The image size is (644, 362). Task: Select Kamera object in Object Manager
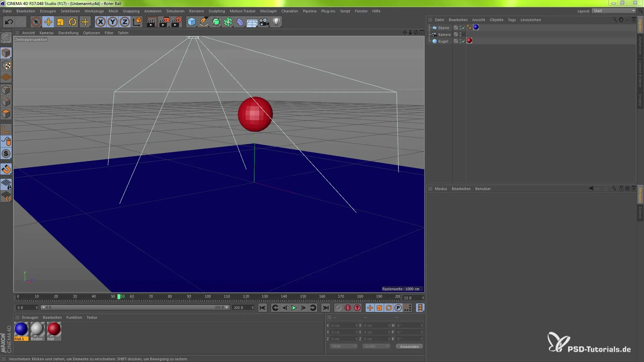click(444, 35)
